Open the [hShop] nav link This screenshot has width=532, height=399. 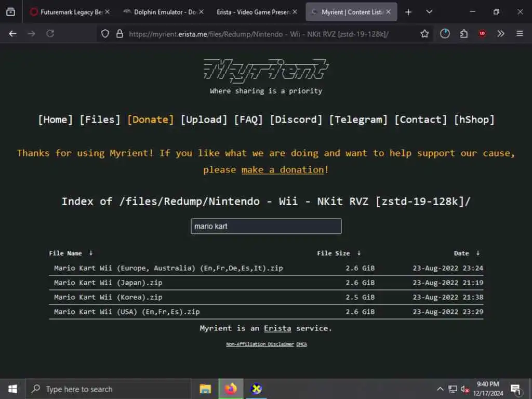pos(474,119)
